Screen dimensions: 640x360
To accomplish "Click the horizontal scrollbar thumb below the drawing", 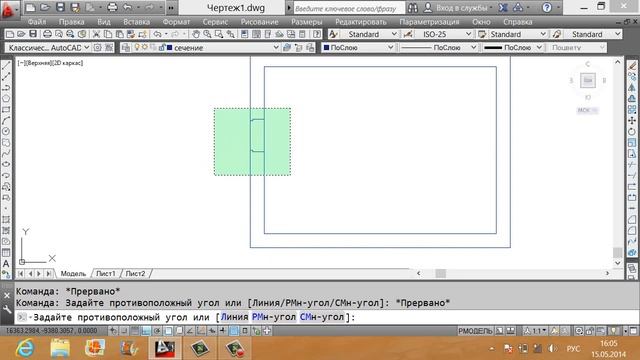I will 440,273.
